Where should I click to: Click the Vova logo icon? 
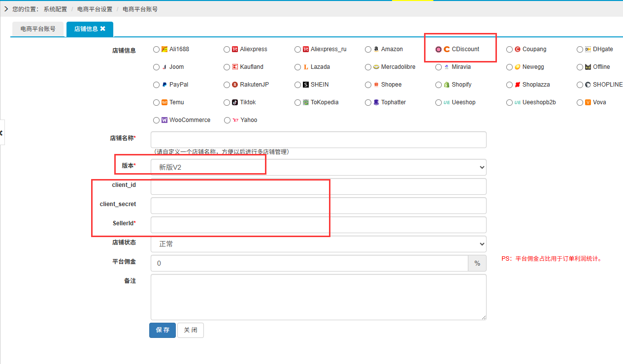(x=588, y=102)
